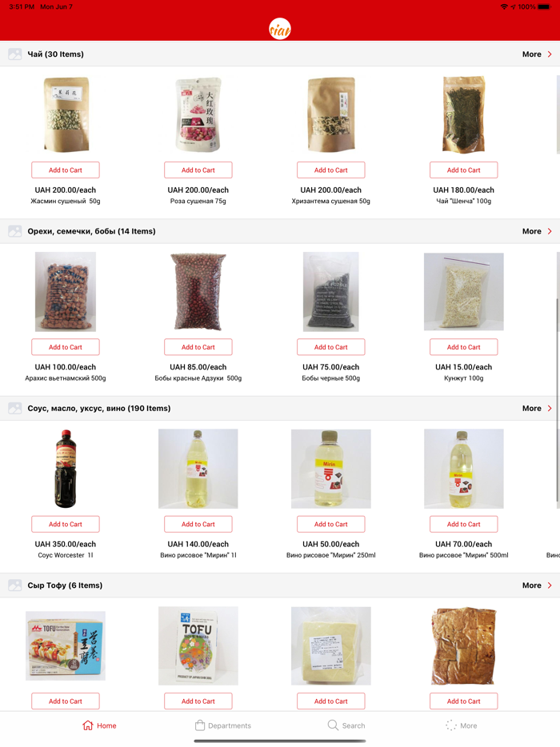Click the Соус, масло, уксус category icon
The image size is (560, 747).
pyautogui.click(x=14, y=408)
